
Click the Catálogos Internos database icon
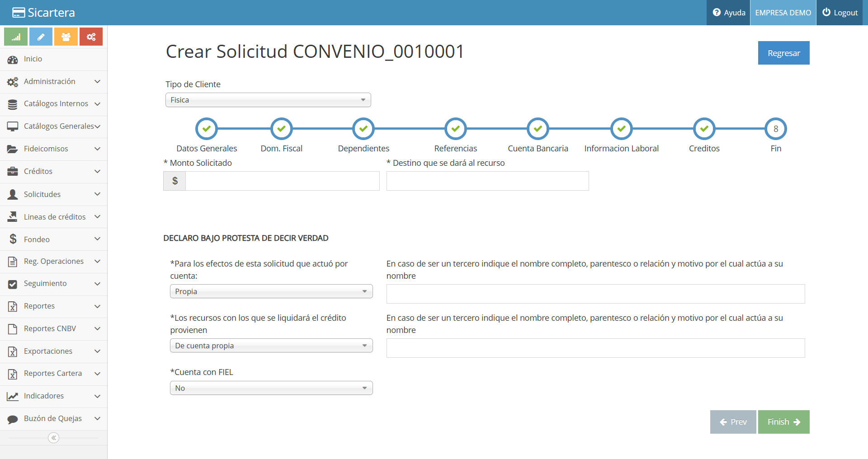point(13,104)
